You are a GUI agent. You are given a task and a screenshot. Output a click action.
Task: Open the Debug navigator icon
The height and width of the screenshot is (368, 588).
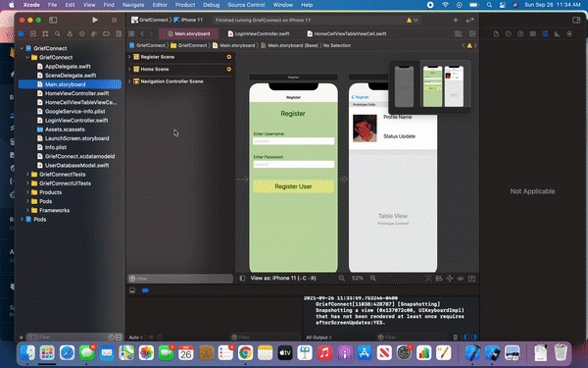point(94,33)
